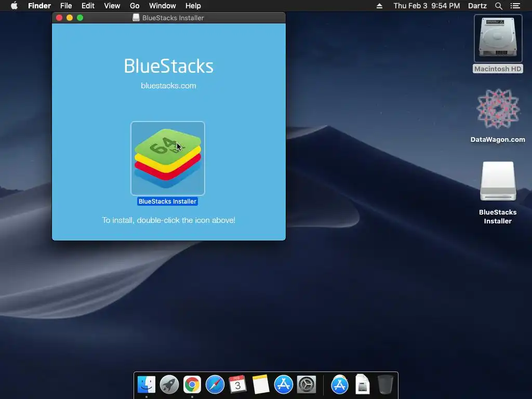Image resolution: width=532 pixels, height=399 pixels.
Task: Open the Finder menu
Action: [x=39, y=6]
